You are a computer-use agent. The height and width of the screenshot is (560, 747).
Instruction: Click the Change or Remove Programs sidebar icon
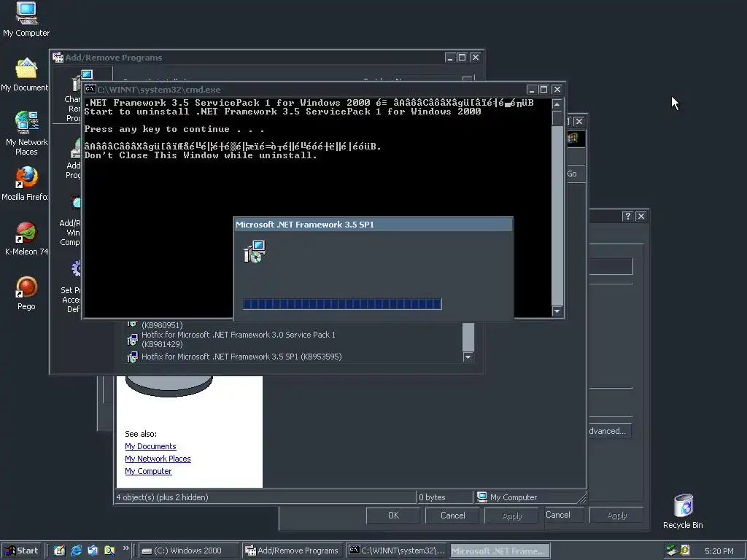[81, 81]
